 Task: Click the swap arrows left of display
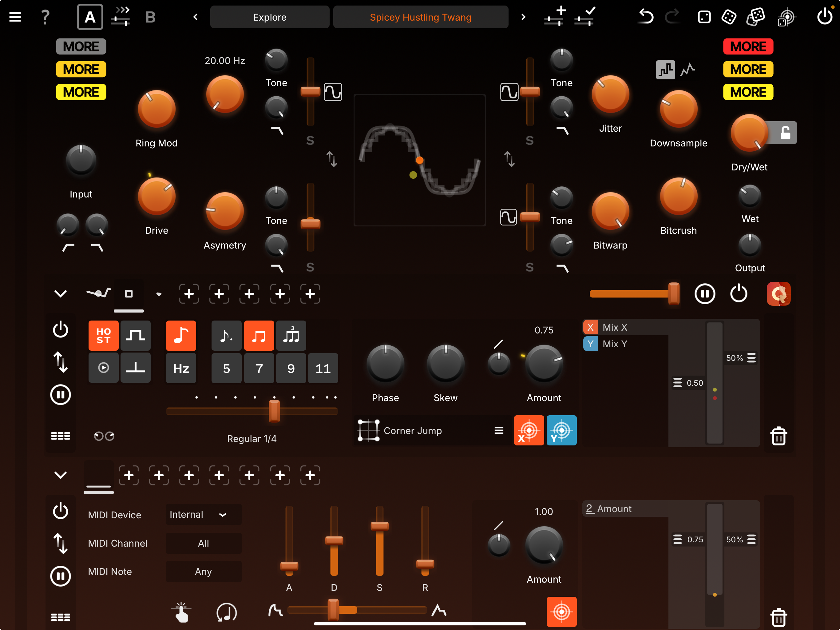pyautogui.click(x=331, y=159)
